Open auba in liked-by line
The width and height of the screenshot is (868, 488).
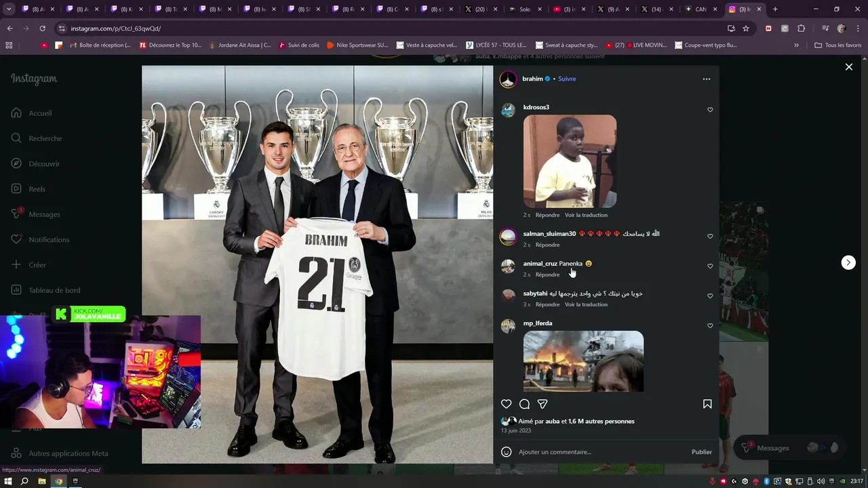pos(552,422)
